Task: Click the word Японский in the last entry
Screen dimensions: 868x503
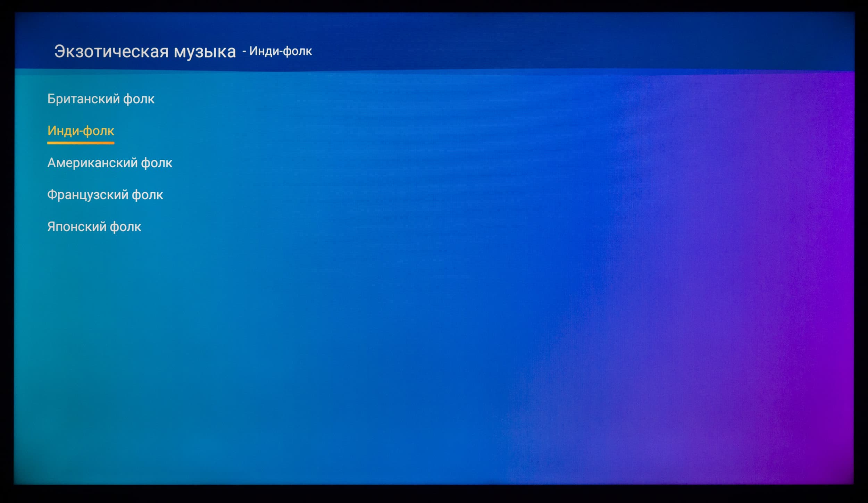Action: tap(76, 227)
